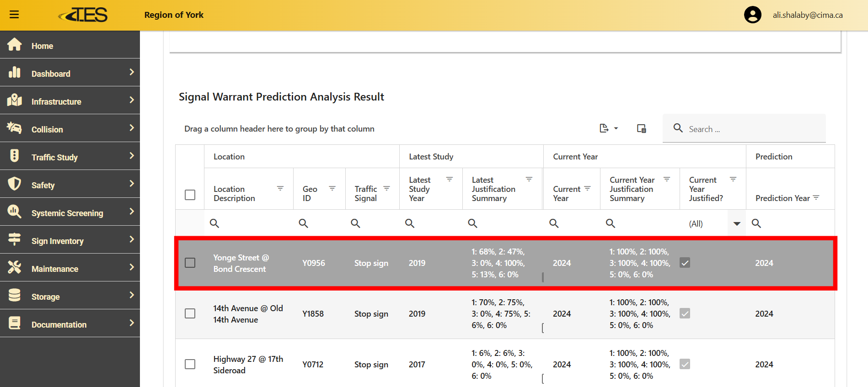Click the Latest Study Year filter icon
868x387 pixels.
tap(450, 179)
